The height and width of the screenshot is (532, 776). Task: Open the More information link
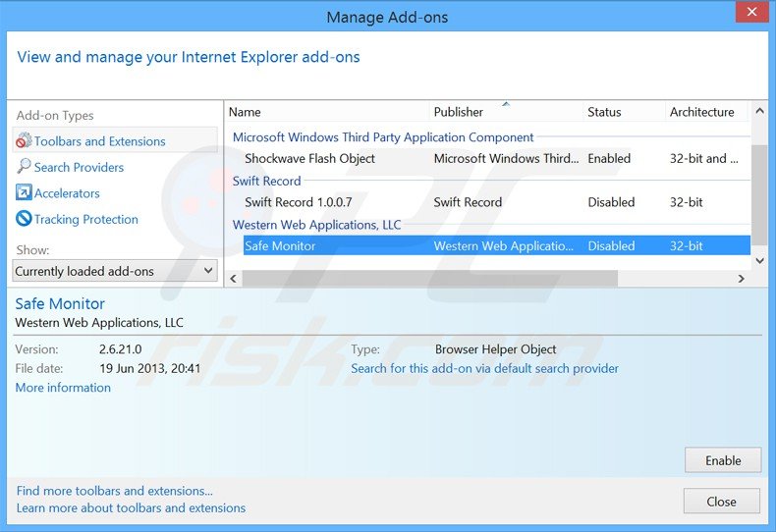pyautogui.click(x=63, y=388)
